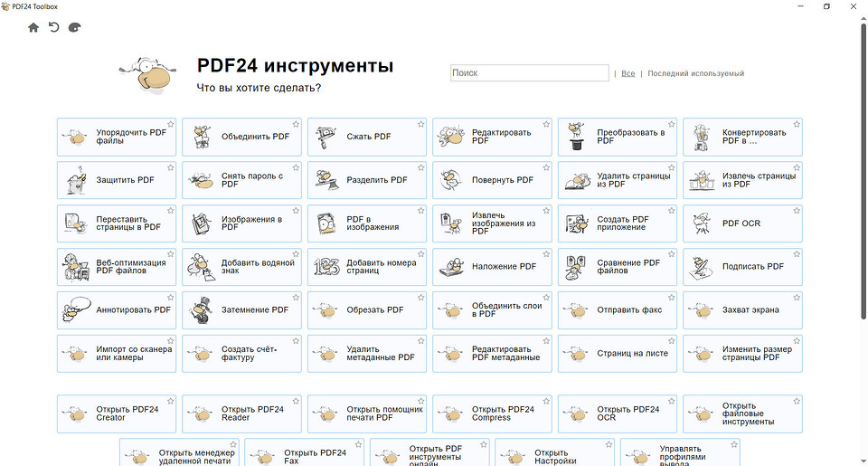Click the Поиск search field
This screenshot has width=868, height=466.
pyautogui.click(x=530, y=72)
